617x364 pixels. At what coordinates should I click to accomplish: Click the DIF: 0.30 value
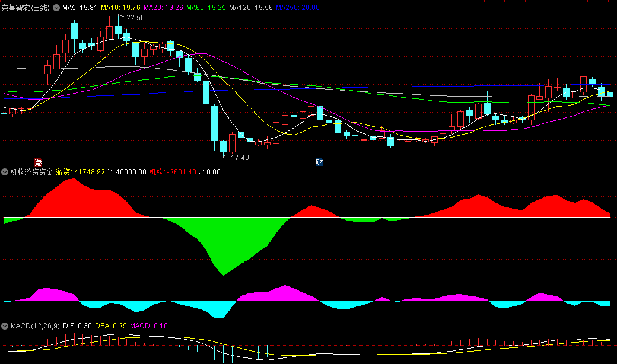coord(77,326)
